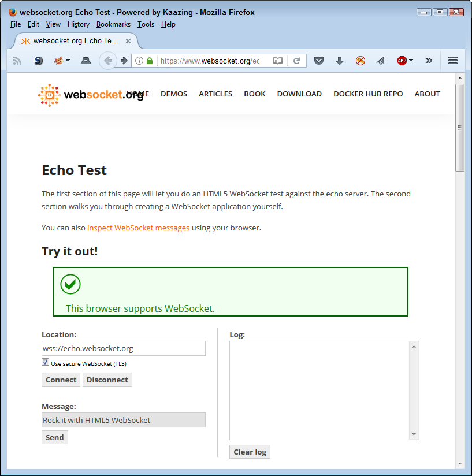
Task: Select the websocket.org Echo Test tab
Action: [75, 41]
